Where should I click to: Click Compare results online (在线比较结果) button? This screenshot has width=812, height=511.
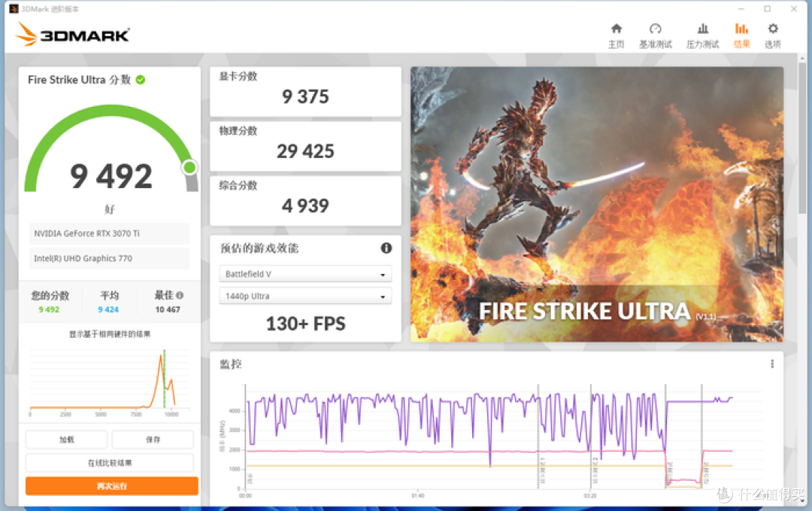point(110,463)
